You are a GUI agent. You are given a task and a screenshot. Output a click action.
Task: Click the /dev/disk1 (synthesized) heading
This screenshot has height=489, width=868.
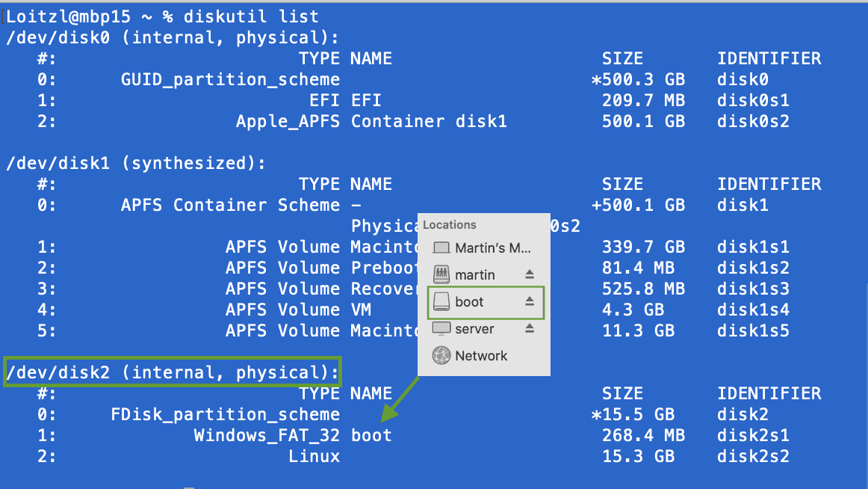[x=137, y=163]
